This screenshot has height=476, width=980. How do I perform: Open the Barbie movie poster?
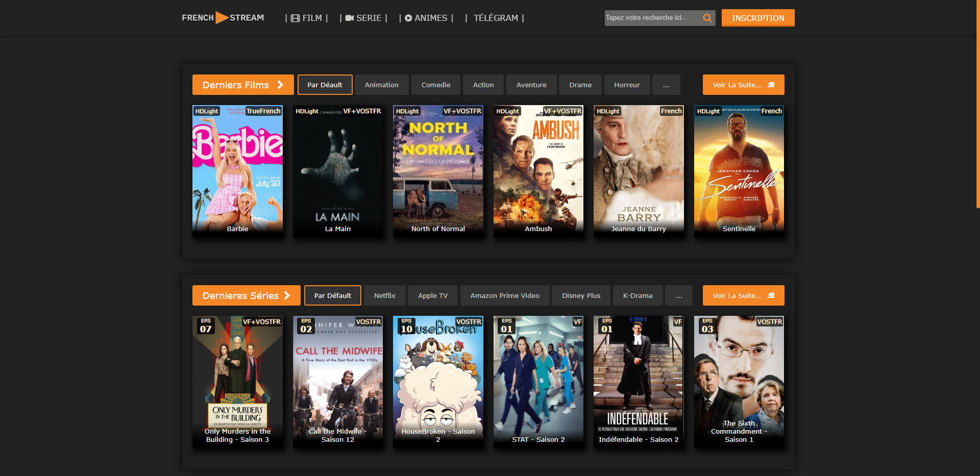point(237,171)
